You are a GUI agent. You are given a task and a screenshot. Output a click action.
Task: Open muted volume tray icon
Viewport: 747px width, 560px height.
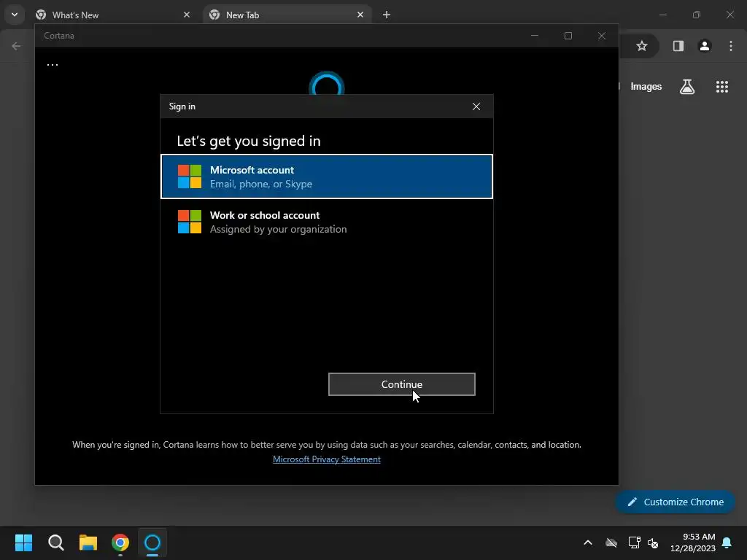pos(653,542)
